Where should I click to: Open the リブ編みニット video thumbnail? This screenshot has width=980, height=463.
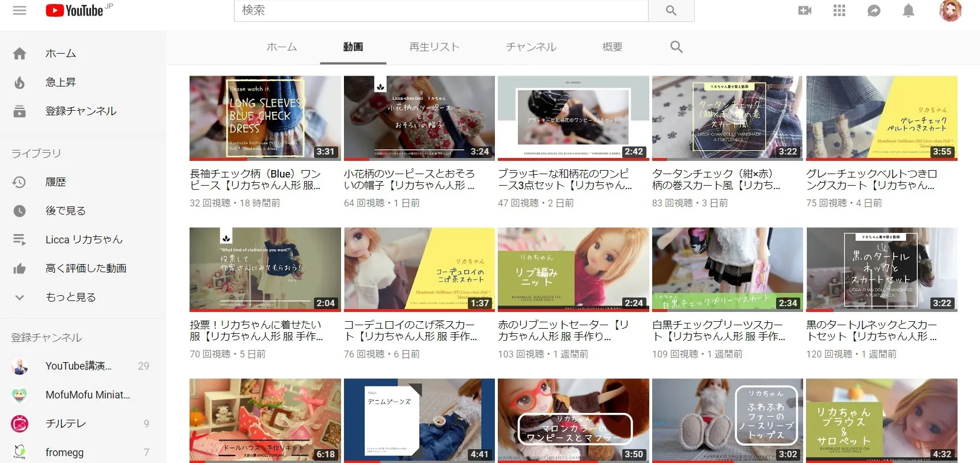pyautogui.click(x=573, y=269)
